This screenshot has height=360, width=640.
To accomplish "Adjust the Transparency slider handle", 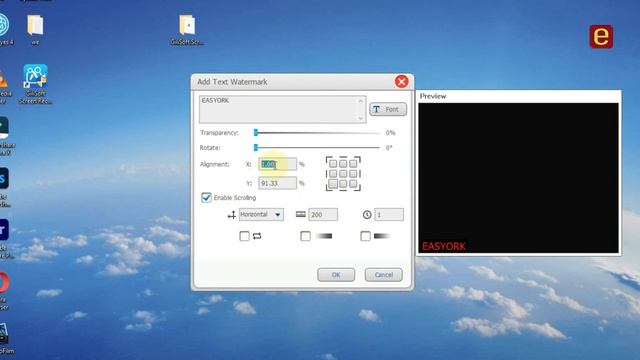I will click(256, 133).
